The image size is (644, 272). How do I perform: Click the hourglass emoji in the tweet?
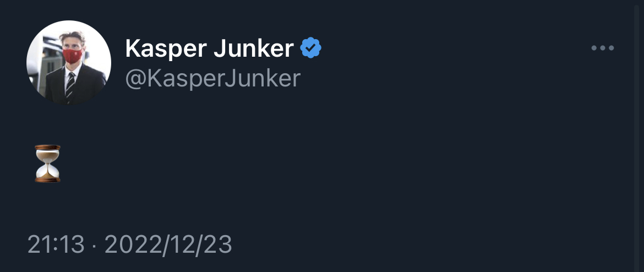point(47,164)
